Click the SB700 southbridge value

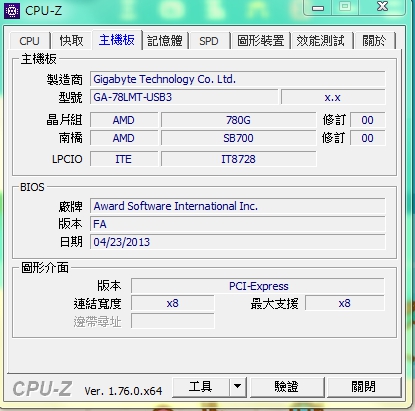238,138
